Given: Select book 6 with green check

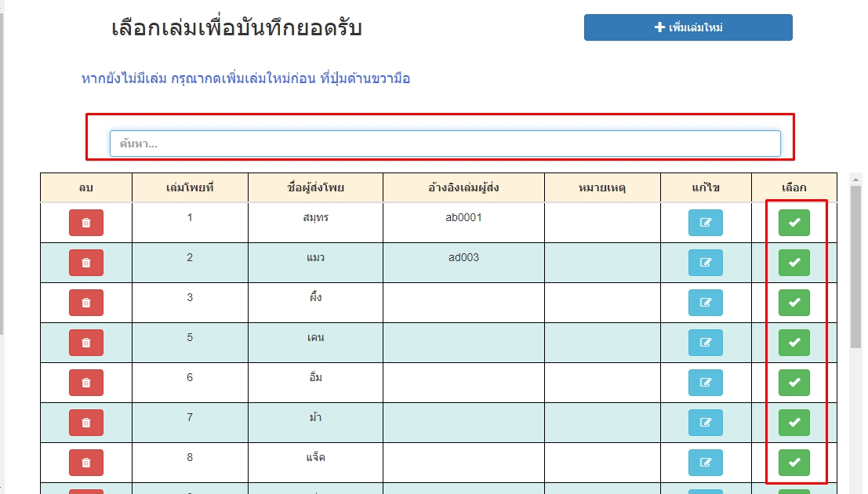Looking at the screenshot, I should 794,383.
